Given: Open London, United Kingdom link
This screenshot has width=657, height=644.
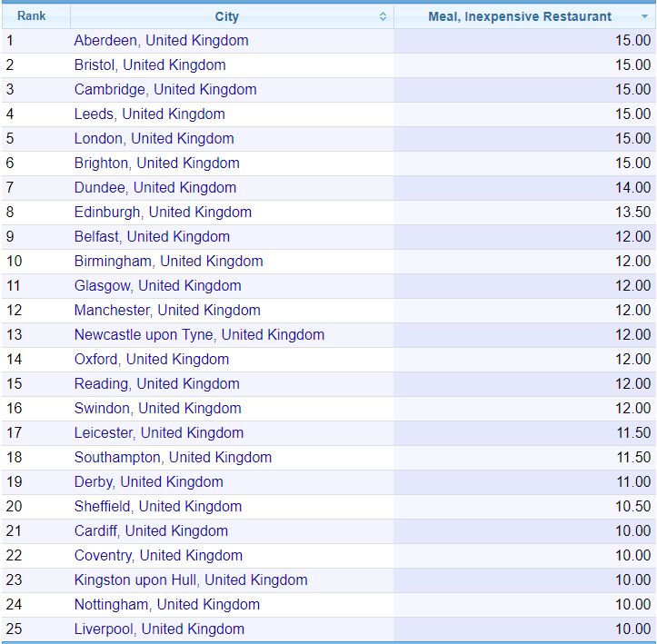Looking at the screenshot, I should pos(154,139).
